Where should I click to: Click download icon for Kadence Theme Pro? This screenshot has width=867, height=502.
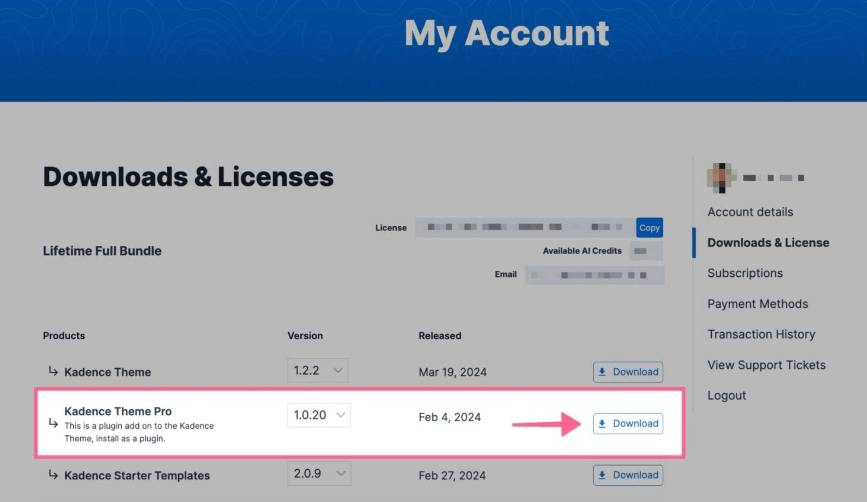point(602,424)
